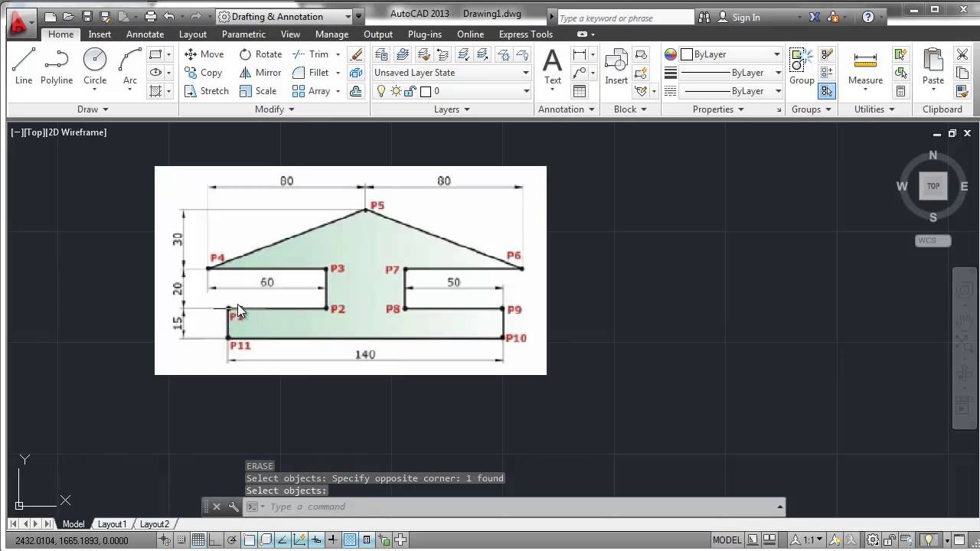Switch to the Parametric ribbon tab
980x551 pixels.
(x=243, y=34)
